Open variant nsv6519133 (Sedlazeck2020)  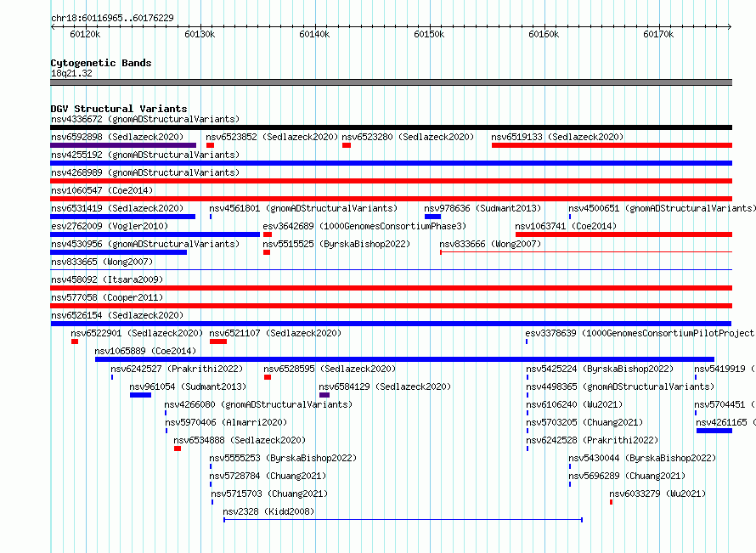557,137
